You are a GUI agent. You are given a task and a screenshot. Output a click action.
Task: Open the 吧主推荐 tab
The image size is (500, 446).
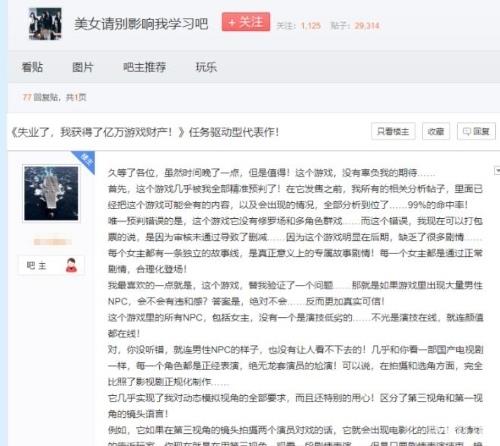[144, 67]
